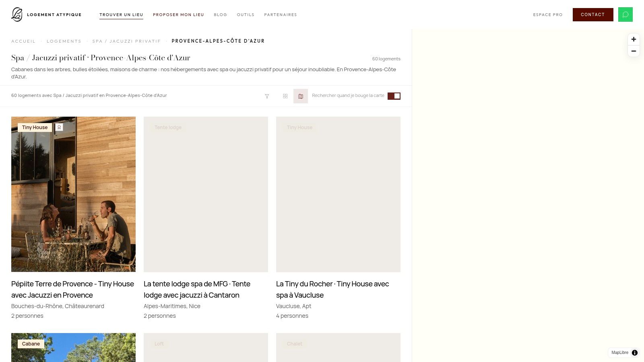Open the Logement Atypique logo home link
The height and width of the screenshot is (362, 644).
(46, 14)
